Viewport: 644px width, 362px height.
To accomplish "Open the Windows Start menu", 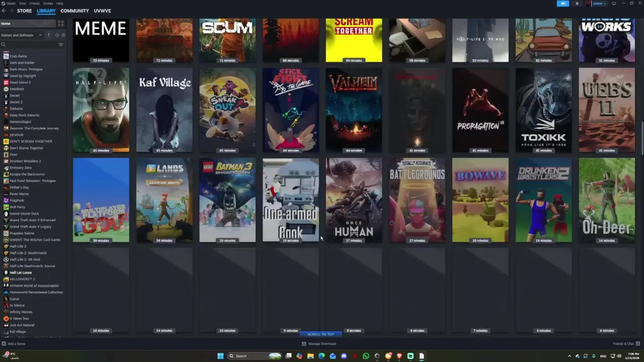I will coord(220,356).
